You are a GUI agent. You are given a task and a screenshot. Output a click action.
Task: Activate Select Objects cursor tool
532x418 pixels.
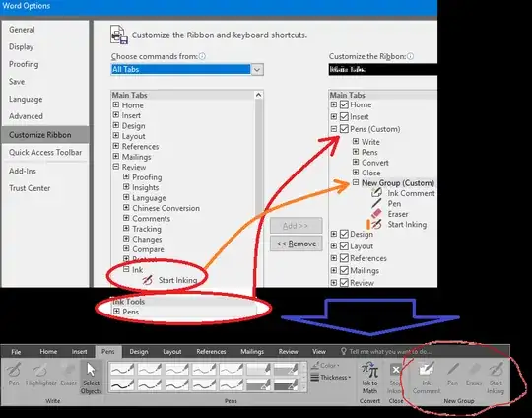click(x=91, y=378)
